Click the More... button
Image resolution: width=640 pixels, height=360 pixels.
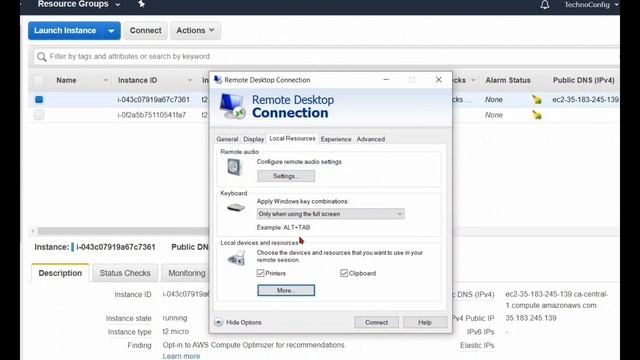tap(286, 290)
